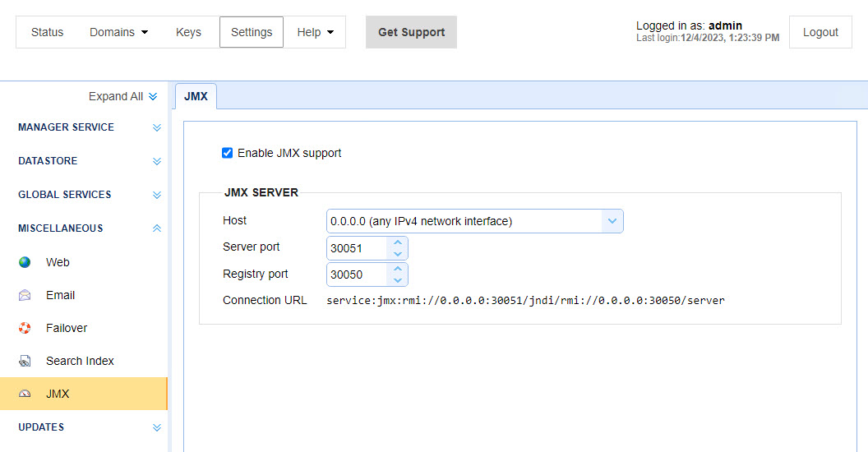Click the Logout button
This screenshot has height=452, width=868.
(x=820, y=32)
